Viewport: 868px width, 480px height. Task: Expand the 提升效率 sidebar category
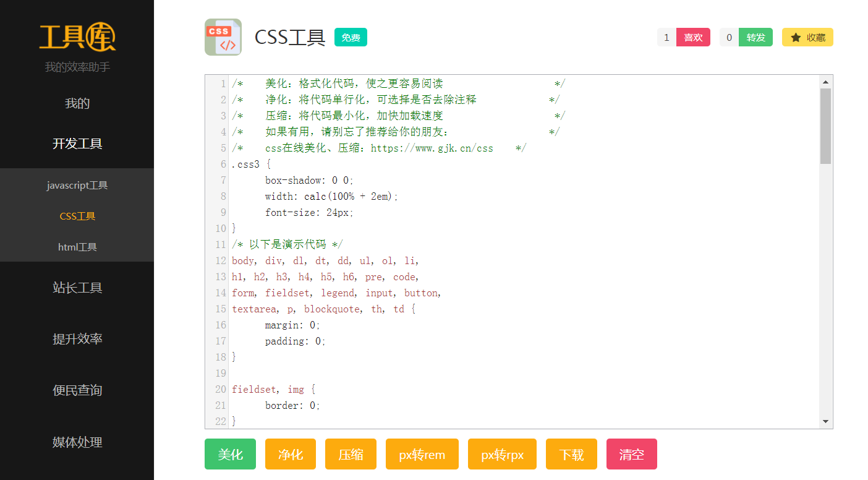[x=77, y=339]
